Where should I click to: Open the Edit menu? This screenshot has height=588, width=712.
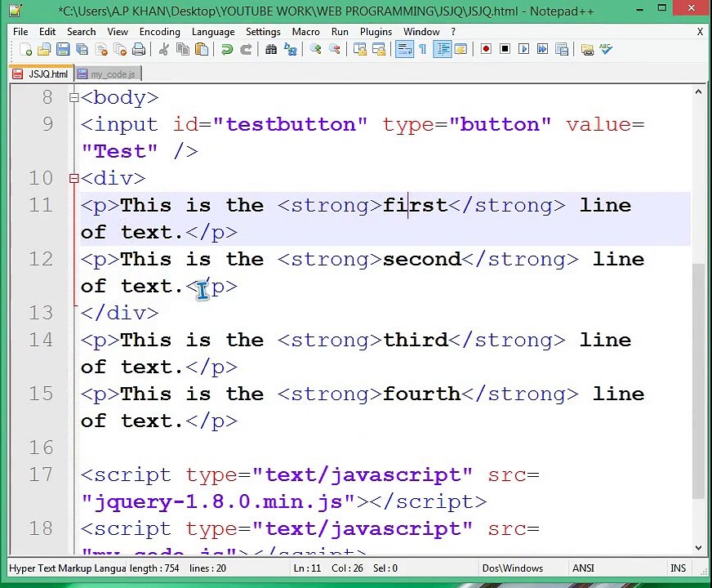[x=47, y=31]
